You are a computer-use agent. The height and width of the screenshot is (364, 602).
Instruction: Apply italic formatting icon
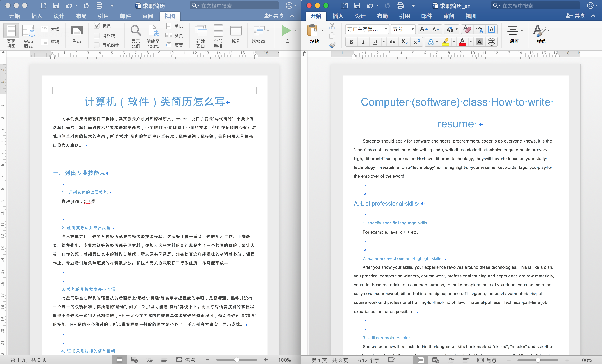(x=363, y=42)
